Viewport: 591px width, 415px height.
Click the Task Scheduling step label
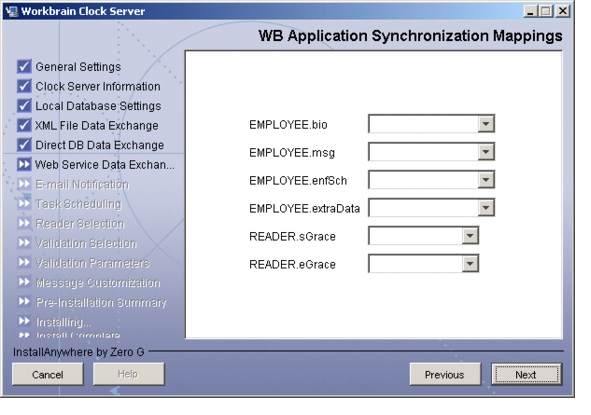point(78,204)
